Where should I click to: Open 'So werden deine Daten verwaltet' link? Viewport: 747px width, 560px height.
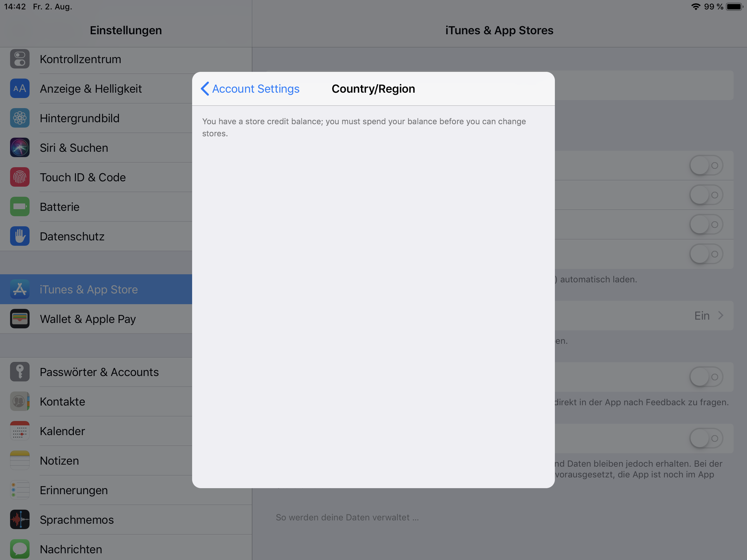pos(347,517)
